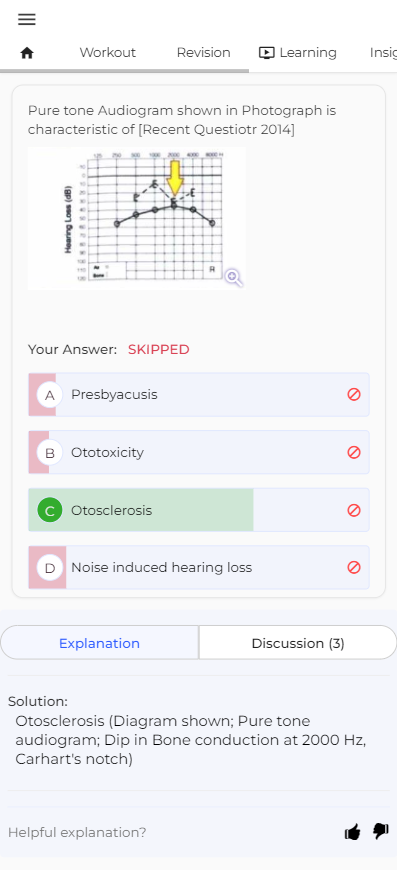Click the strike icon beside Noise induced hearing loss
Image resolution: width=397 pixels, height=870 pixels.
(354, 568)
